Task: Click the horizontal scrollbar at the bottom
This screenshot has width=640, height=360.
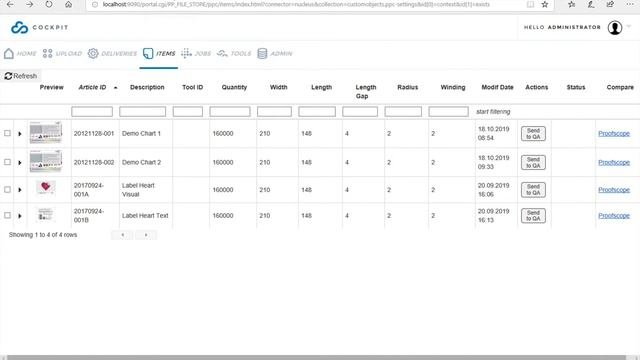Action: pos(316,358)
